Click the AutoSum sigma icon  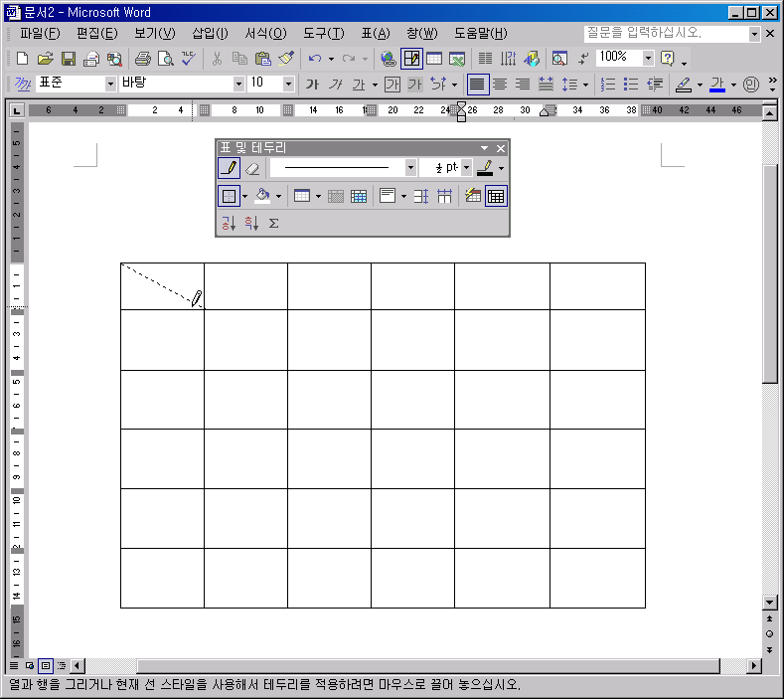point(273,223)
